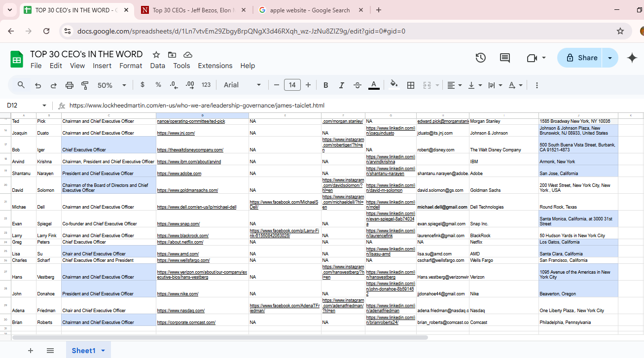This screenshot has width=644, height=358.
Task: Open the Insert menu
Action: (102, 66)
